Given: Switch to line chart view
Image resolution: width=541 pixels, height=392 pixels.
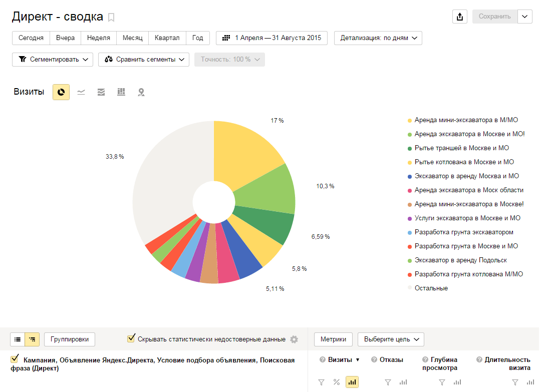Looking at the screenshot, I should pos(81,92).
